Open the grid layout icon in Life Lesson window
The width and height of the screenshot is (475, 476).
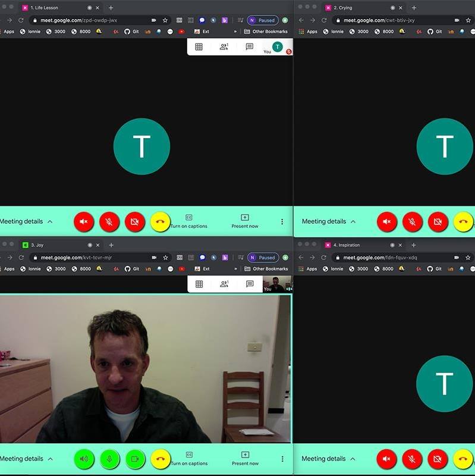(199, 47)
